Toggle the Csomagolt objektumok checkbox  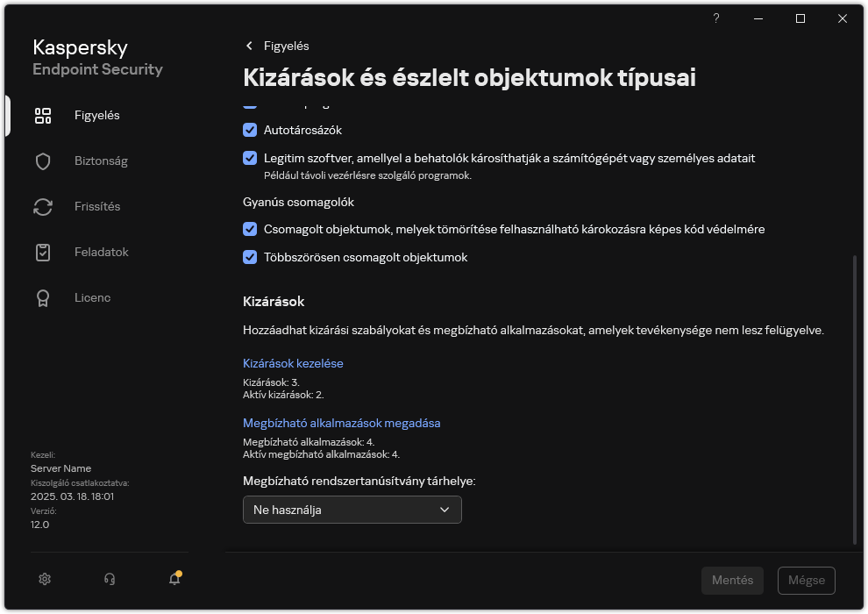[x=250, y=229]
